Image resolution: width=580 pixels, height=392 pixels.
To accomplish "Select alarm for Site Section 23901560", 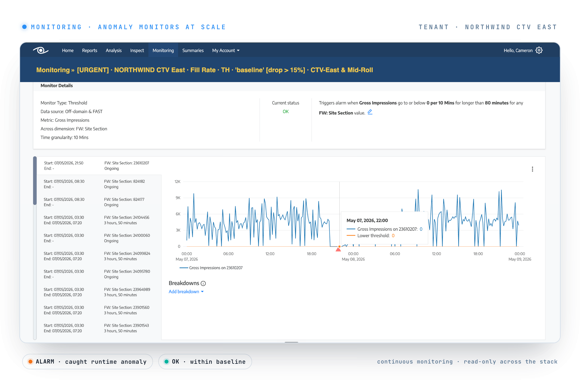I will pos(99,310).
